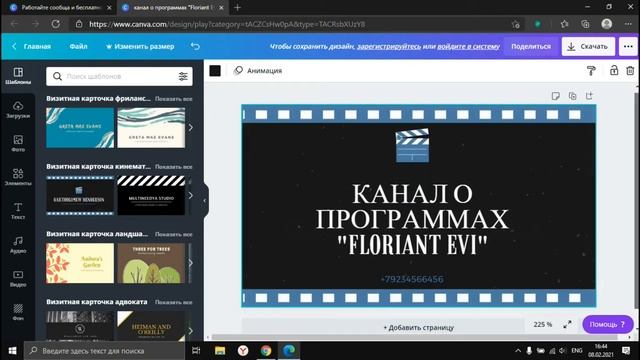Switch ENG keyboard language in tray
640x360 pixels.
(577, 351)
